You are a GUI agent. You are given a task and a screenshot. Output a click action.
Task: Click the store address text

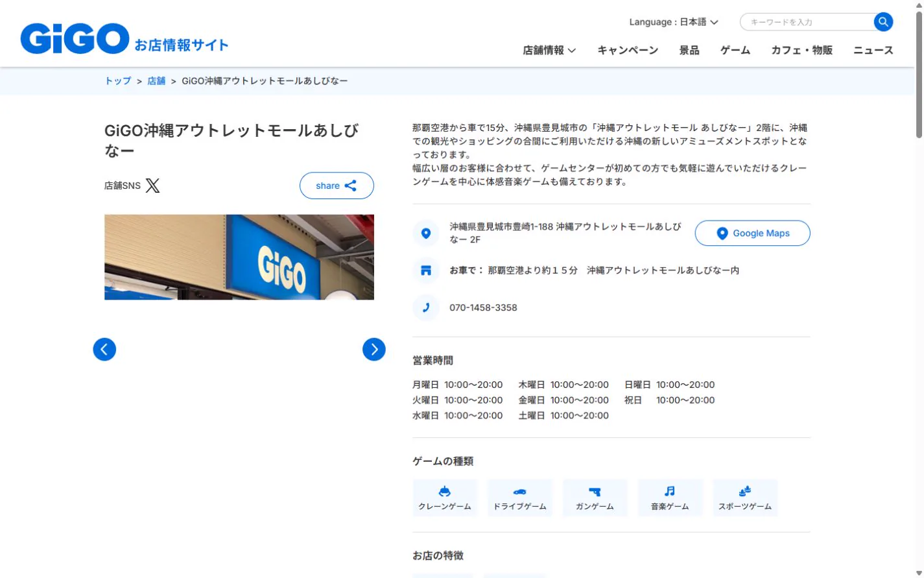click(565, 233)
